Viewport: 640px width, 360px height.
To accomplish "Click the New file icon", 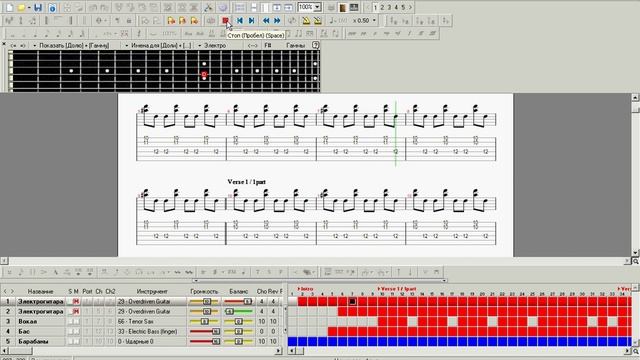I will 9,7.
